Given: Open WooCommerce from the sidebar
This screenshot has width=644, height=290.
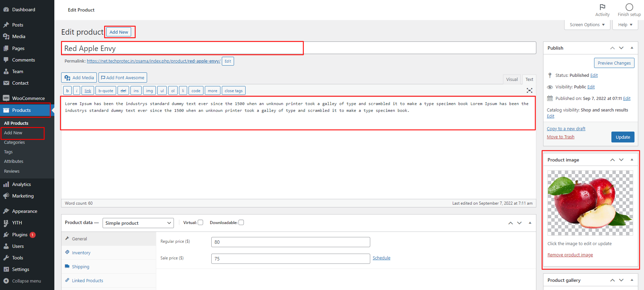Looking at the screenshot, I should (x=28, y=98).
